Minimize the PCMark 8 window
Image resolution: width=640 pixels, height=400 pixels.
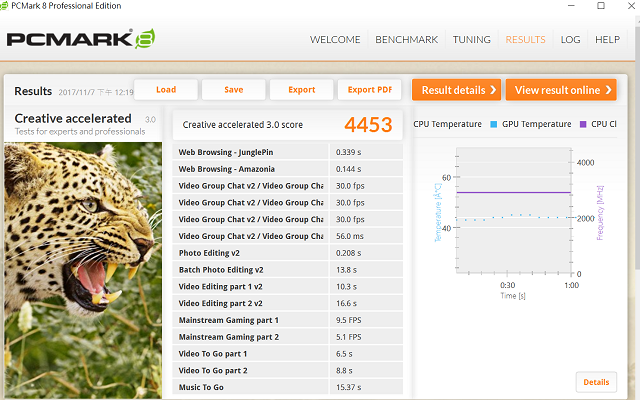571,6
